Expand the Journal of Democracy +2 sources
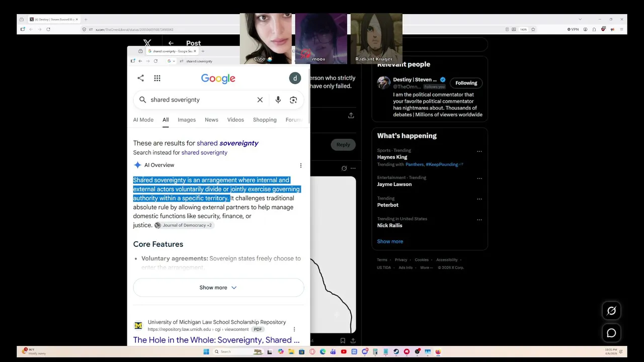 tap(184, 225)
